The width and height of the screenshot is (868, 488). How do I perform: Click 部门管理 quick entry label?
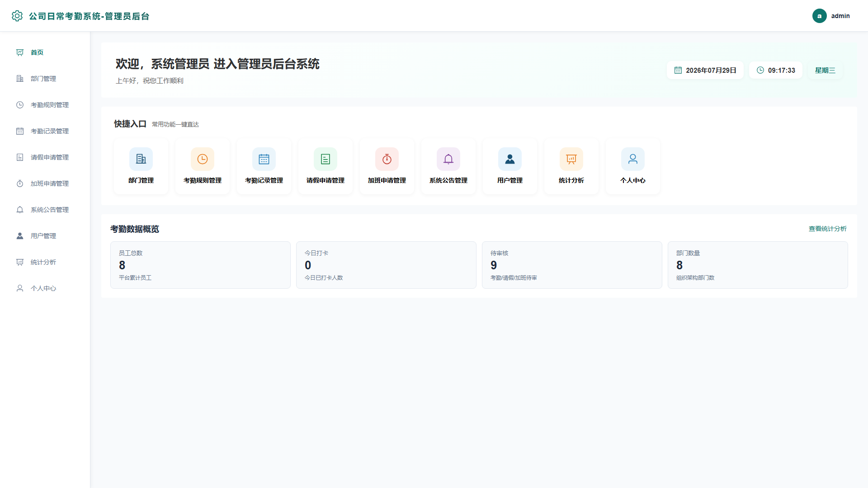[x=141, y=180]
